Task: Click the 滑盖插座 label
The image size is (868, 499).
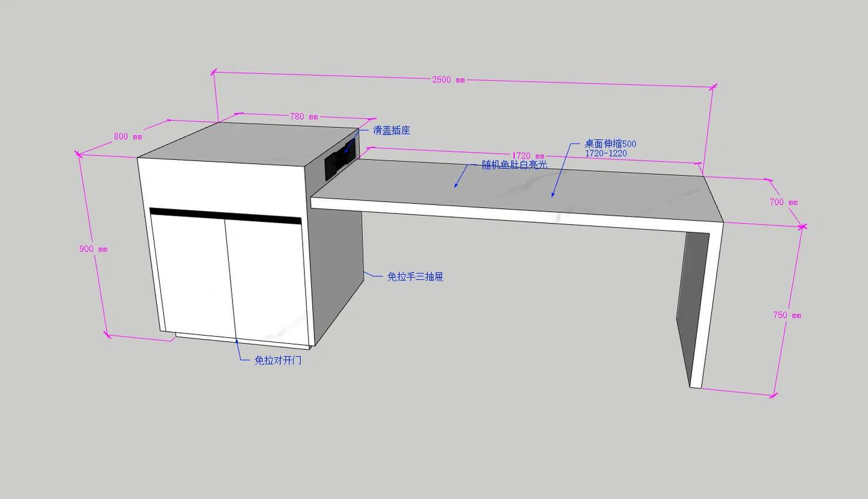Action: click(392, 130)
